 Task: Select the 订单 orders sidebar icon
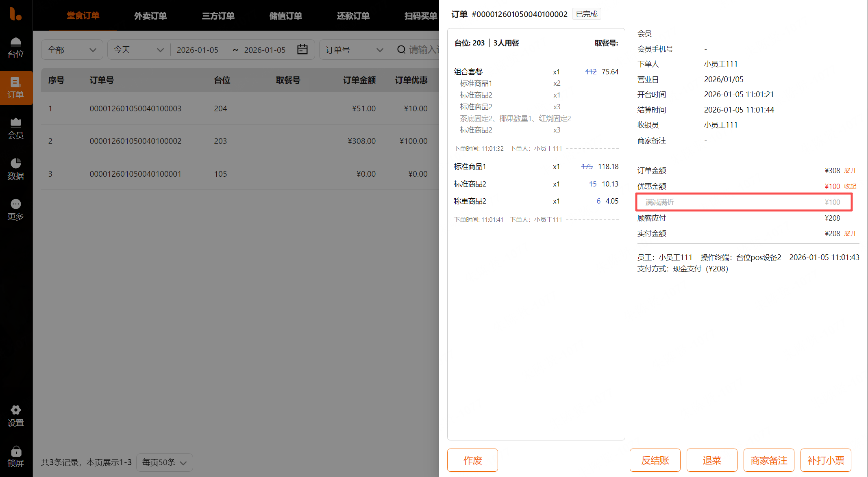[15, 88]
